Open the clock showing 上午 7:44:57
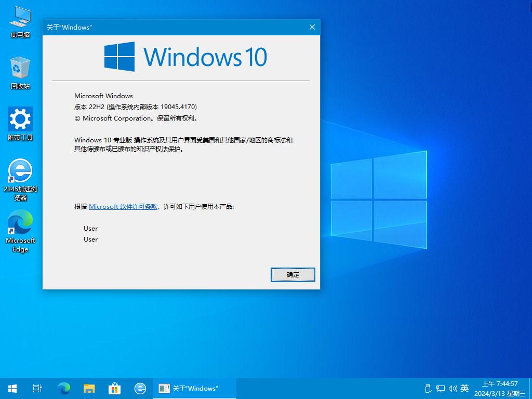This screenshot has width=532, height=399. click(500, 389)
